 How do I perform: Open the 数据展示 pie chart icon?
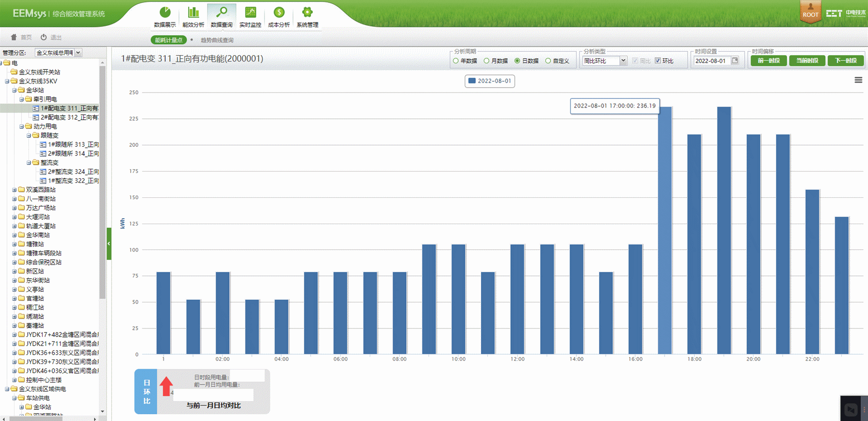tap(165, 12)
